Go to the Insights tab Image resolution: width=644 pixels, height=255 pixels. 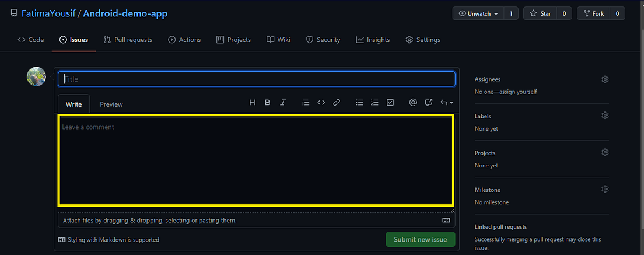pyautogui.click(x=373, y=40)
